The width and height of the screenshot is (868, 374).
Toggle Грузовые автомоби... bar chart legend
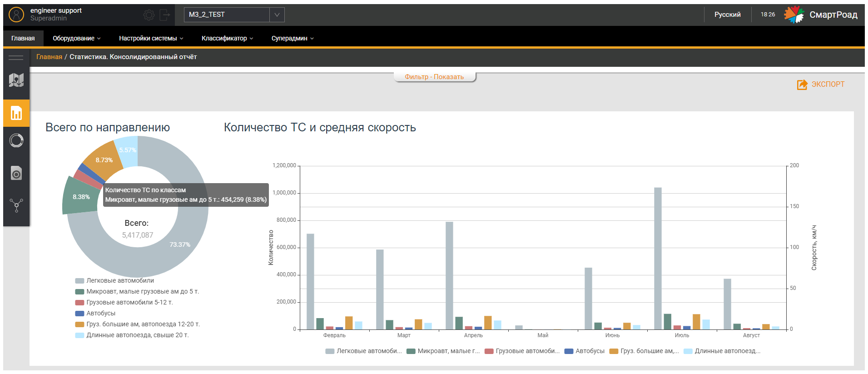coord(522,351)
